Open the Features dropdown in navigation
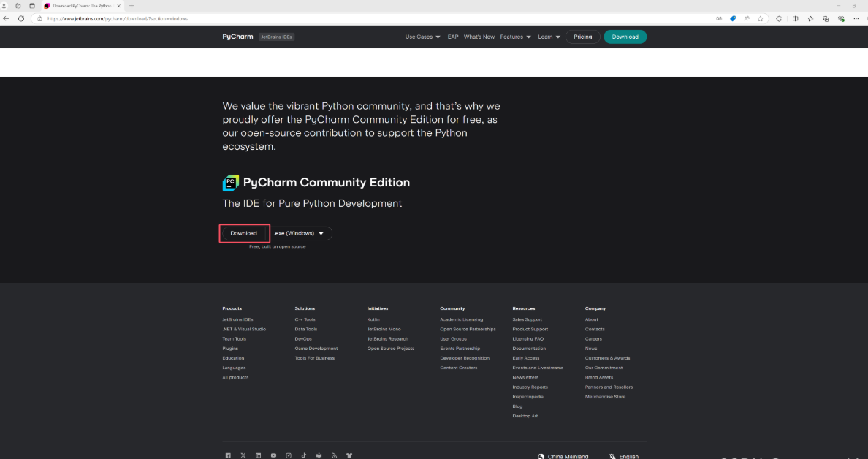 tap(515, 37)
